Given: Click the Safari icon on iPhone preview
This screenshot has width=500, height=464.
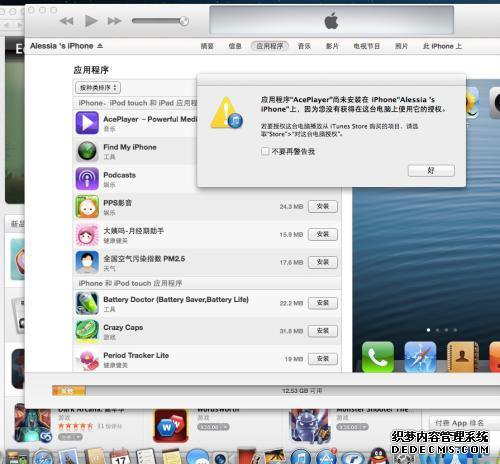Looking at the screenshot, I should pos(420,357).
